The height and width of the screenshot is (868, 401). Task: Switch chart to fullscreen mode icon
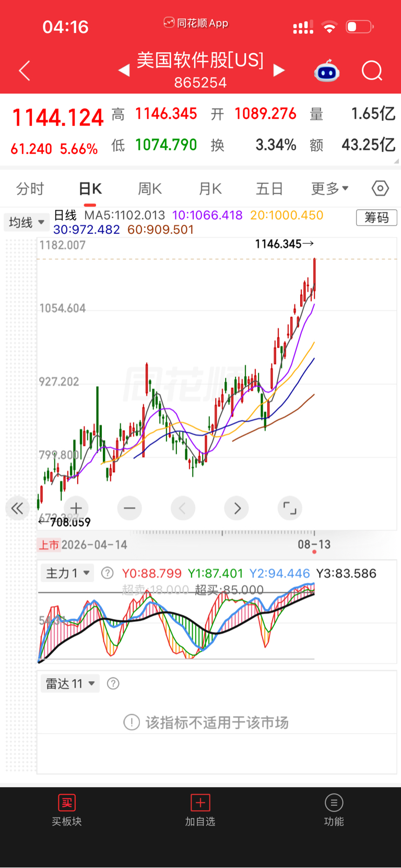290,508
